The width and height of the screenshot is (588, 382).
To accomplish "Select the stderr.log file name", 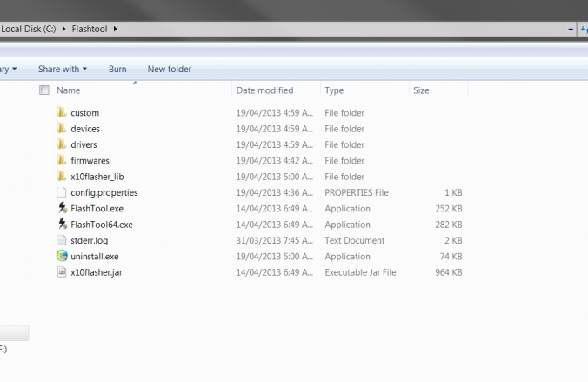I will tap(90, 240).
